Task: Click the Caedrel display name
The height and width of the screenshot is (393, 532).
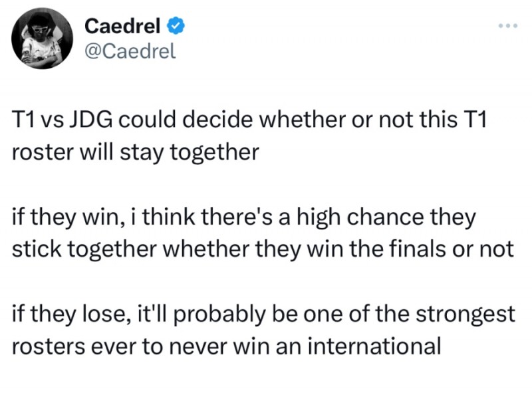Action: (122, 27)
